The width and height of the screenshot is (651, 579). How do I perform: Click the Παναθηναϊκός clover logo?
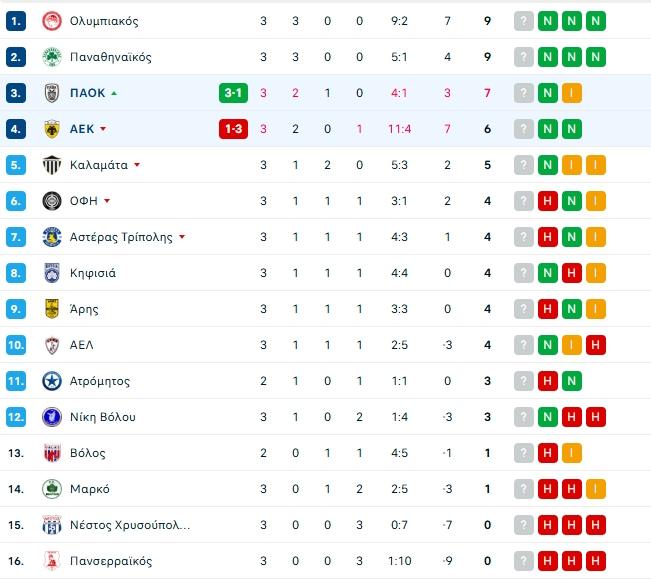tap(52, 57)
